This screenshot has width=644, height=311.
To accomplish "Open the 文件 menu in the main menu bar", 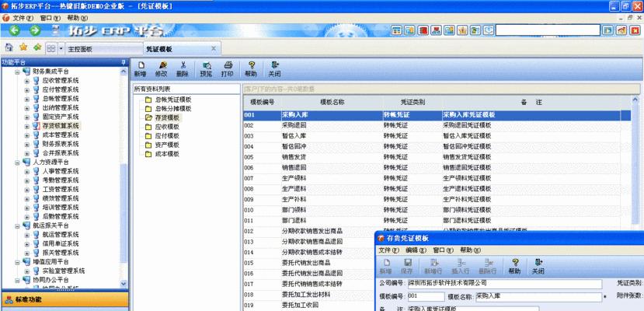I will click(x=23, y=18).
